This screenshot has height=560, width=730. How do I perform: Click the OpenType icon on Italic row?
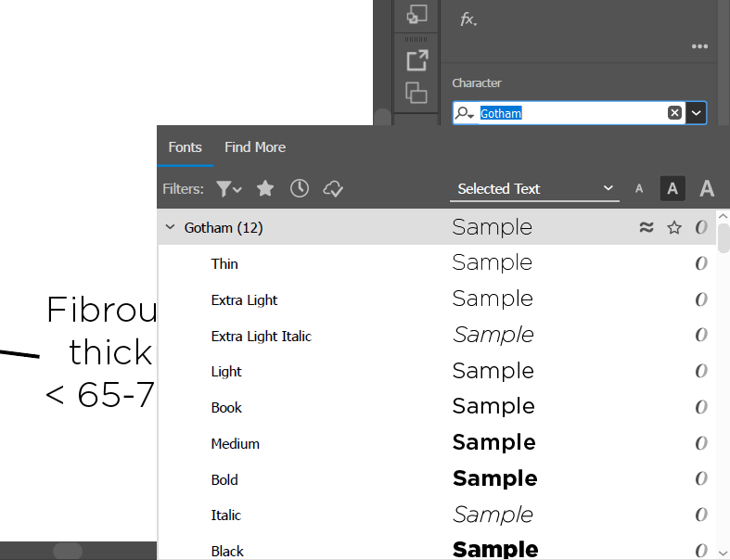coord(701,515)
